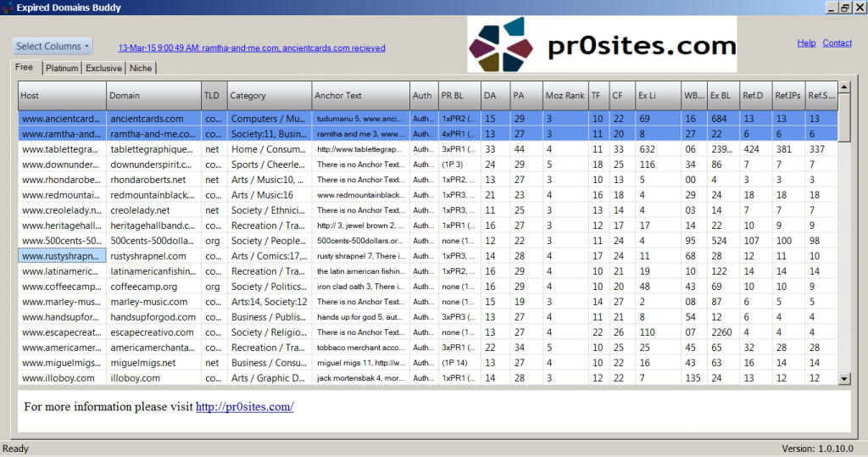Sort by the DA column header

click(495, 95)
